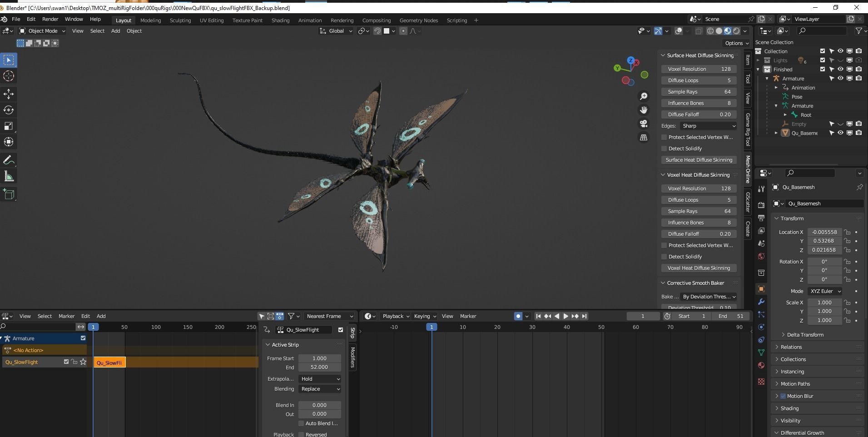
Task: Click the viewport pan hand icon
Action: coord(644,110)
